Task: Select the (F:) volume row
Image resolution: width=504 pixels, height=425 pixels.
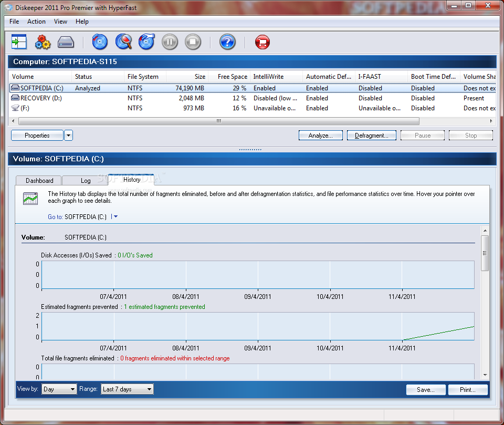Action: pos(253,108)
